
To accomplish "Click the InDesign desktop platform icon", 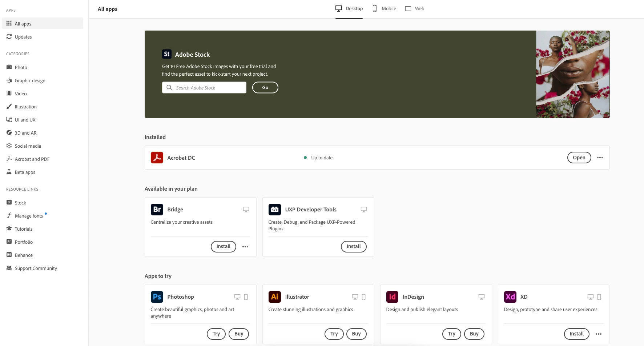I will [x=482, y=297].
